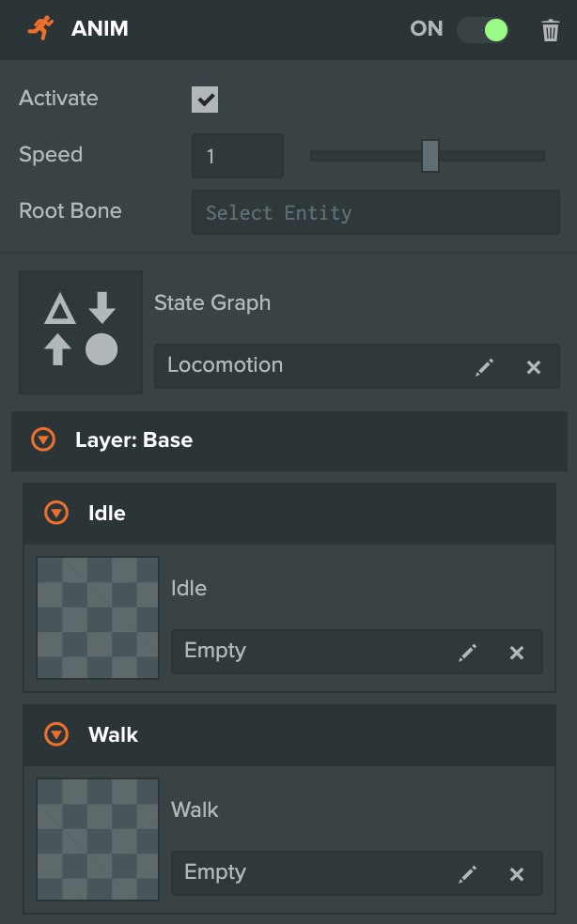Viewport: 577px width, 924px height.
Task: Clear the Walk animation slot with X icon
Action: 517,873
